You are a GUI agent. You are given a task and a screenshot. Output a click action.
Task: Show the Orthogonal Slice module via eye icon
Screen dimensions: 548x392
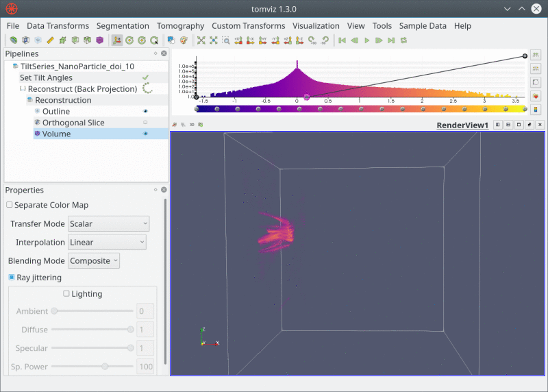point(145,123)
